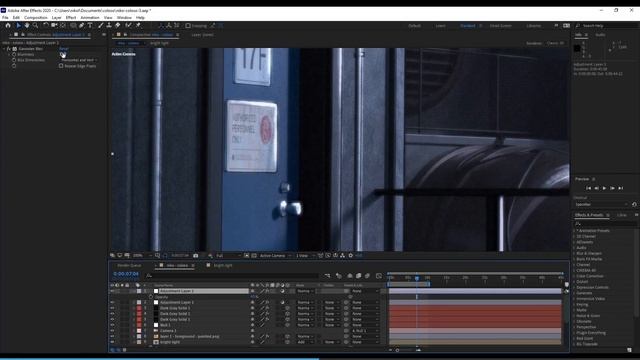This screenshot has width=640, height=360.
Task: Jump to last frame in Preview panel
Action: click(x=621, y=188)
